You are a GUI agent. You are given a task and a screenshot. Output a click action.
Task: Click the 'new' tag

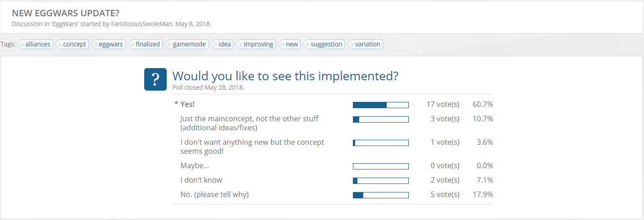(x=289, y=44)
